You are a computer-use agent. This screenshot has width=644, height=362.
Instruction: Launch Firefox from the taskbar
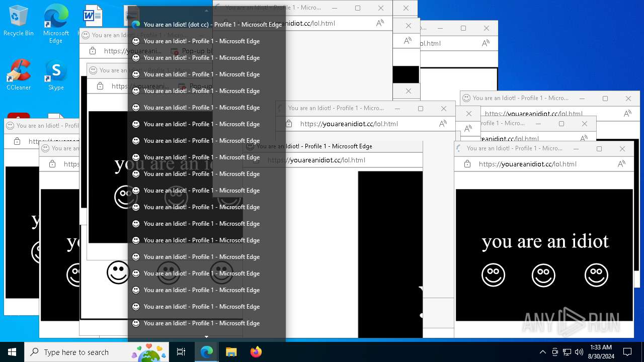tap(256, 352)
